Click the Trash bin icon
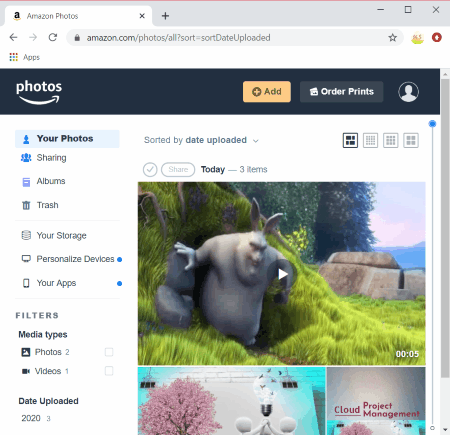 tap(26, 205)
